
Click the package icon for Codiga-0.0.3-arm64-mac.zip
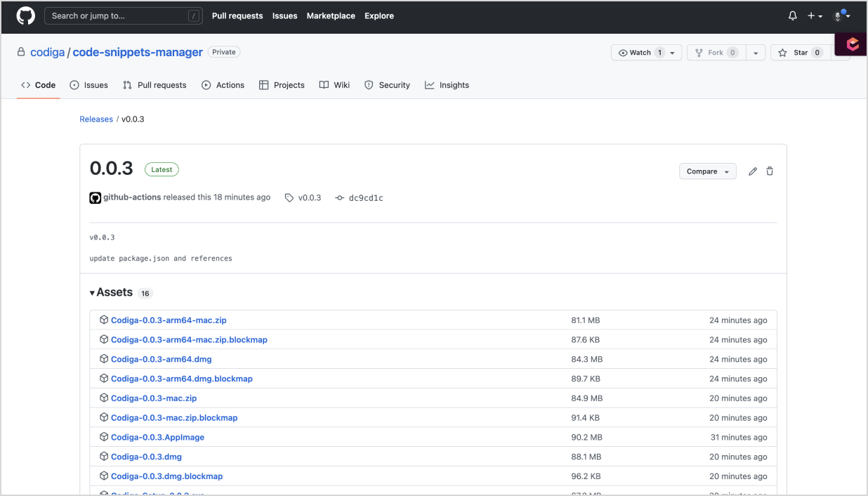[x=104, y=320]
